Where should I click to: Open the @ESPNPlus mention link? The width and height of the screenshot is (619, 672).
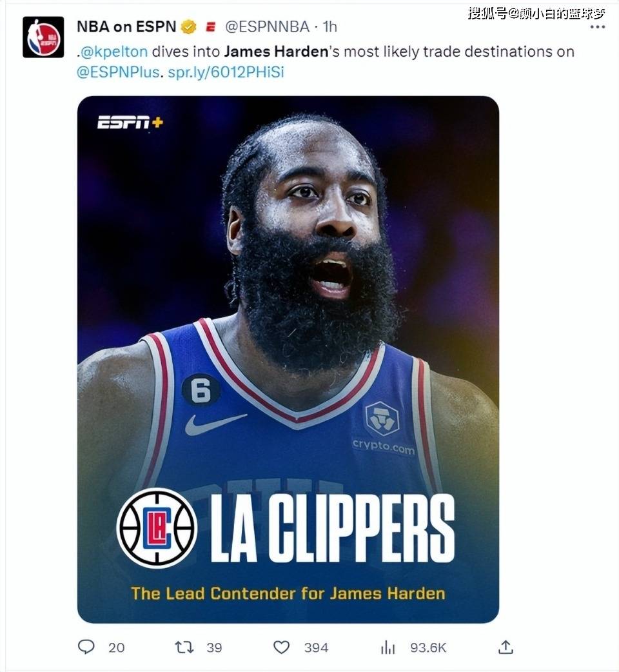point(118,72)
